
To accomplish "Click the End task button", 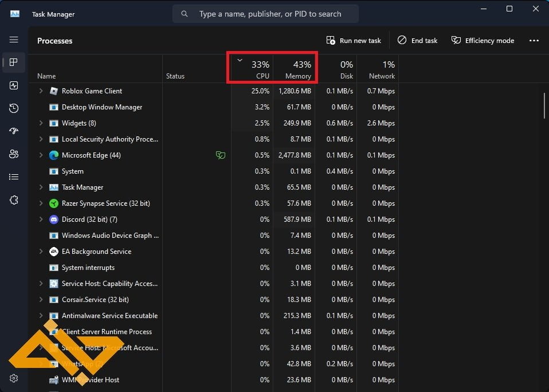I will coord(418,41).
